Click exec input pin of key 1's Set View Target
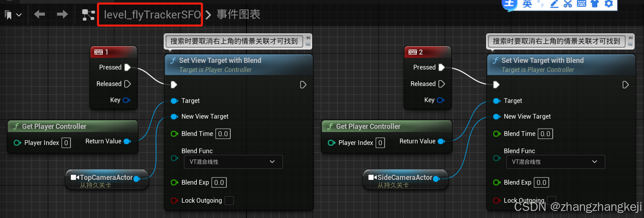Screen dimensions: 644x218 174,84
